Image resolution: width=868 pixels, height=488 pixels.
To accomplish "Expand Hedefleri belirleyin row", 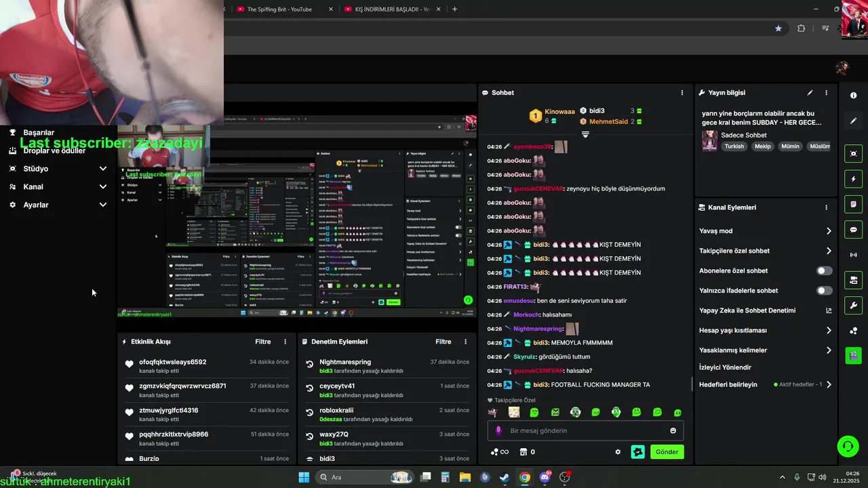I will tap(765, 384).
